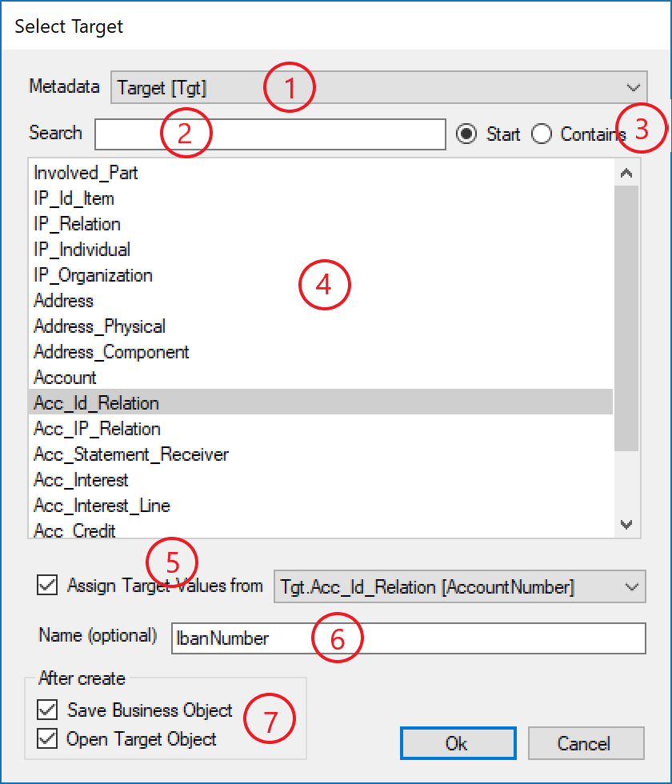
Task: Choose IP_Relation in the target list
Action: point(77,223)
